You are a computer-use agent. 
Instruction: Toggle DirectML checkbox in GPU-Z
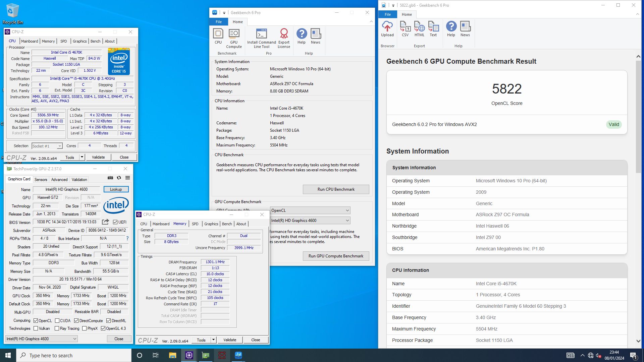108,321
